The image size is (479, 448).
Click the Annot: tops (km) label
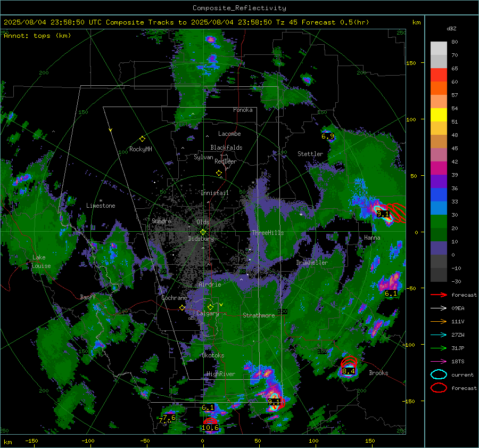tap(37, 36)
